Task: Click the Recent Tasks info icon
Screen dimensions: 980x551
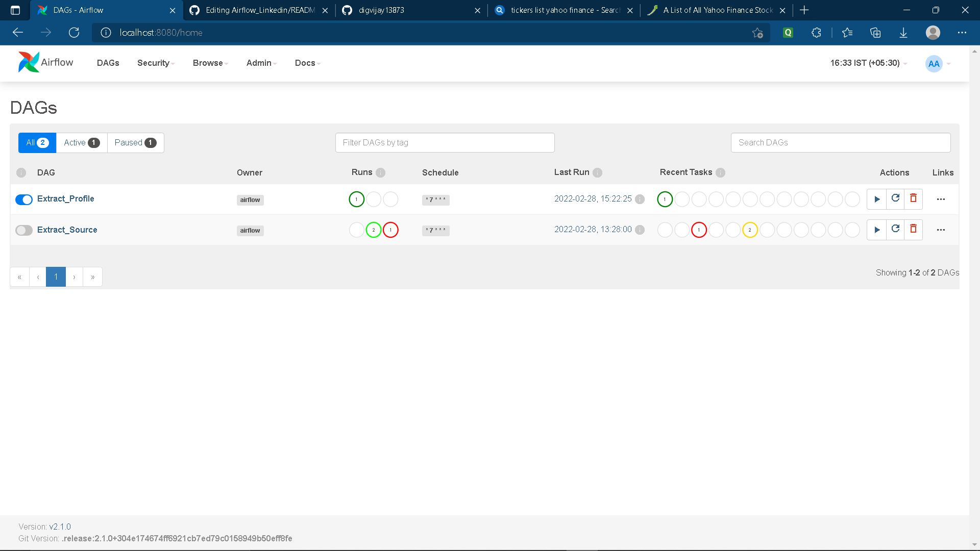Action: point(721,173)
